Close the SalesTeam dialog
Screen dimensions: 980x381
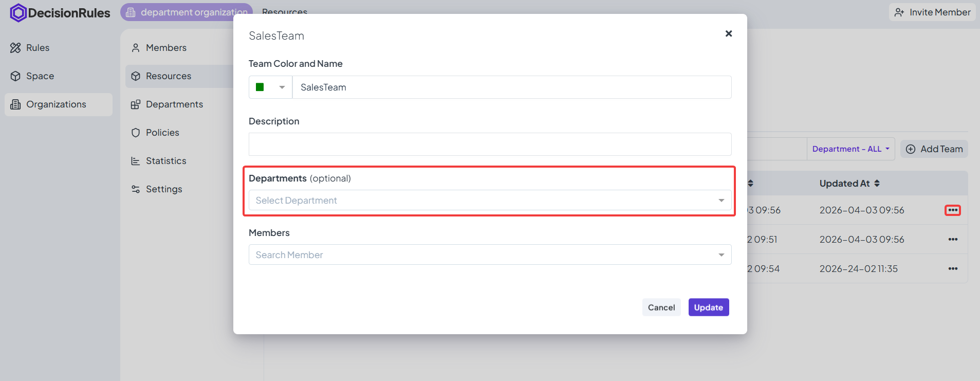click(x=729, y=33)
